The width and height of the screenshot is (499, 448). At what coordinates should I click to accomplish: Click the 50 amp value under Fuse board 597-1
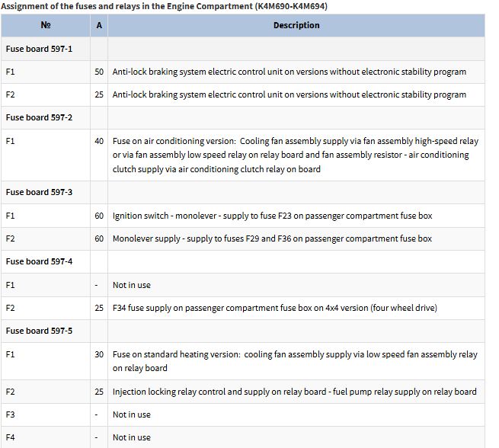click(99, 72)
